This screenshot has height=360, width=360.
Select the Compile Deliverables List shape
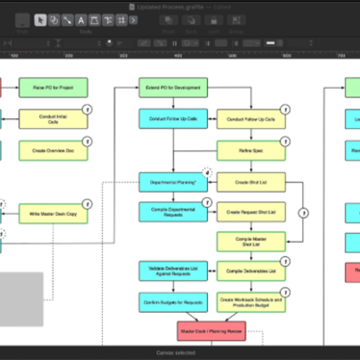[x=251, y=271]
